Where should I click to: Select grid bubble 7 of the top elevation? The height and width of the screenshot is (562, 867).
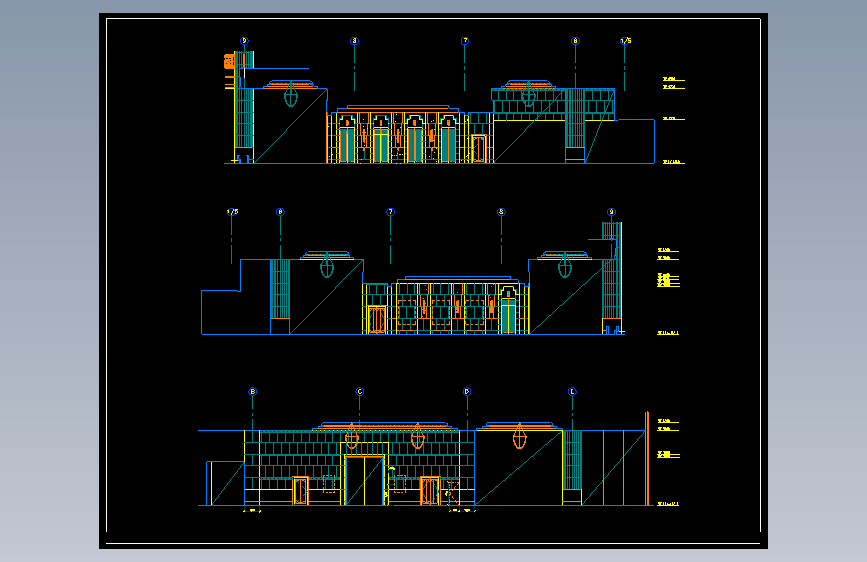[464, 41]
